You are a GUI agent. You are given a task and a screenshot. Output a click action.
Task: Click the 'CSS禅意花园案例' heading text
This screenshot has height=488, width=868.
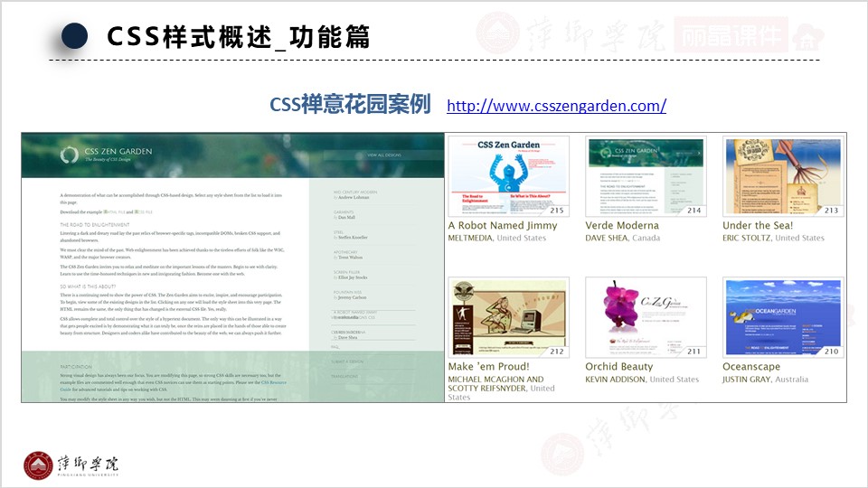click(350, 104)
